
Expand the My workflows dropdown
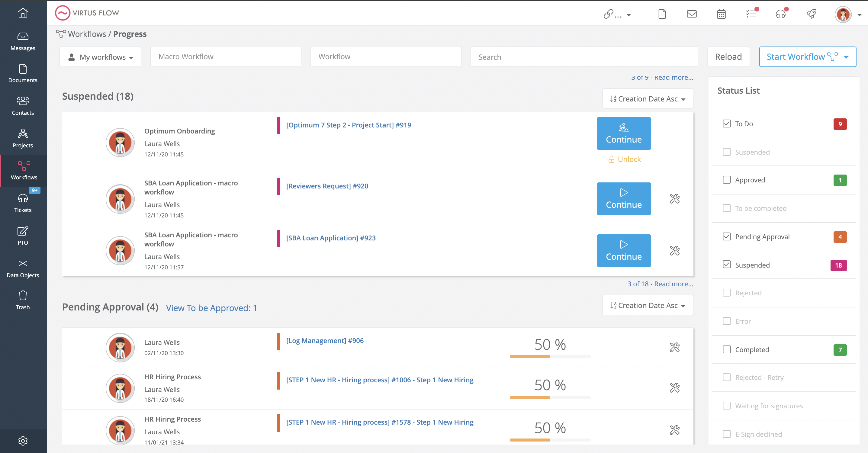pyautogui.click(x=100, y=57)
